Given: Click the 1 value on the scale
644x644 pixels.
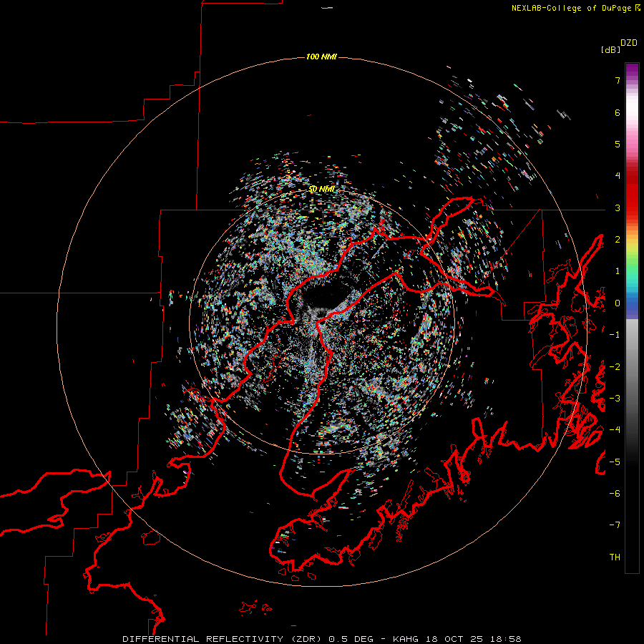Looking at the screenshot, I should [x=618, y=271].
